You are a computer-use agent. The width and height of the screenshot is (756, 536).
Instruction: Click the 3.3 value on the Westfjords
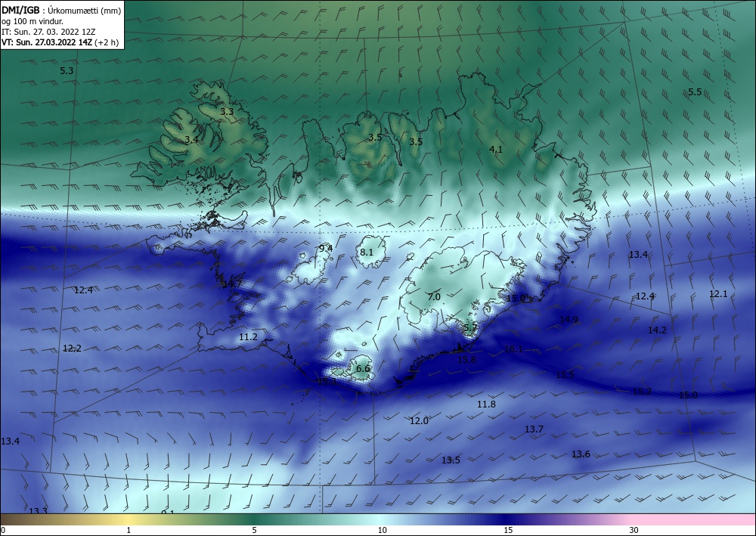[x=227, y=112]
